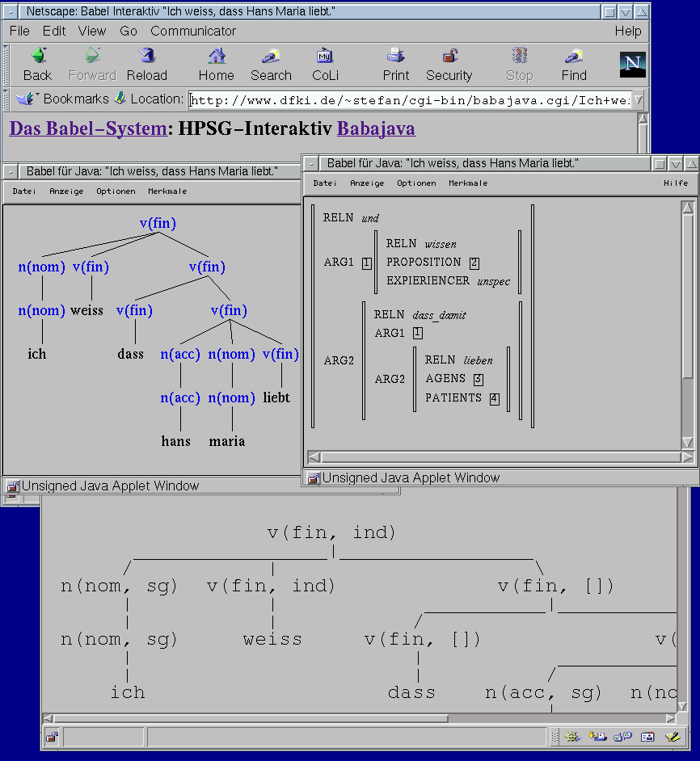Click the status bar security lock icon

(x=52, y=738)
